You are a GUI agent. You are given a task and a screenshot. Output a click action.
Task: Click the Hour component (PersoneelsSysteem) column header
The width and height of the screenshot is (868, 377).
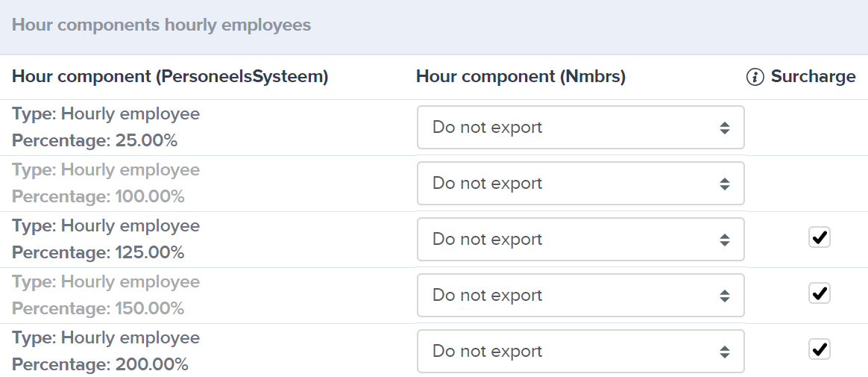[x=170, y=77]
